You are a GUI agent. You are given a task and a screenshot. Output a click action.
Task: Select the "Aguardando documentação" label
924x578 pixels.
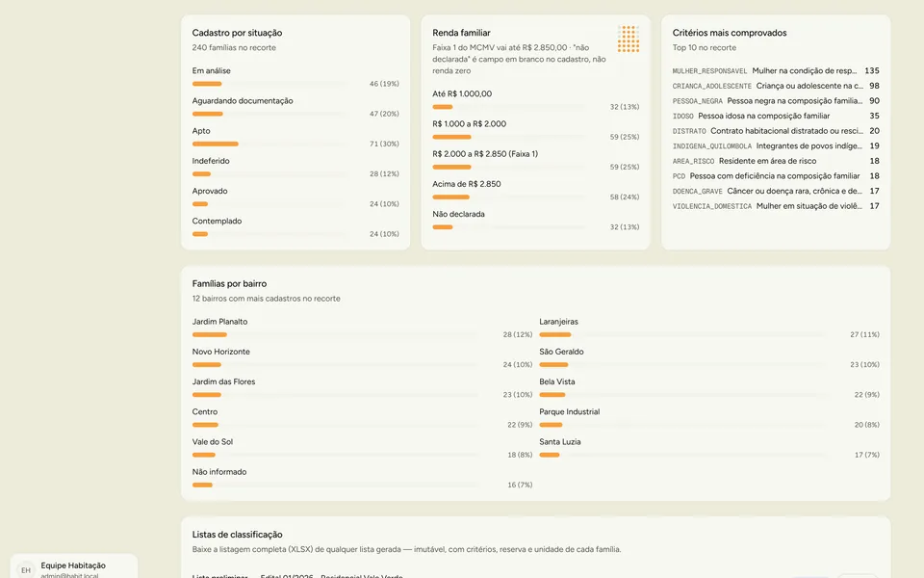coord(243,101)
